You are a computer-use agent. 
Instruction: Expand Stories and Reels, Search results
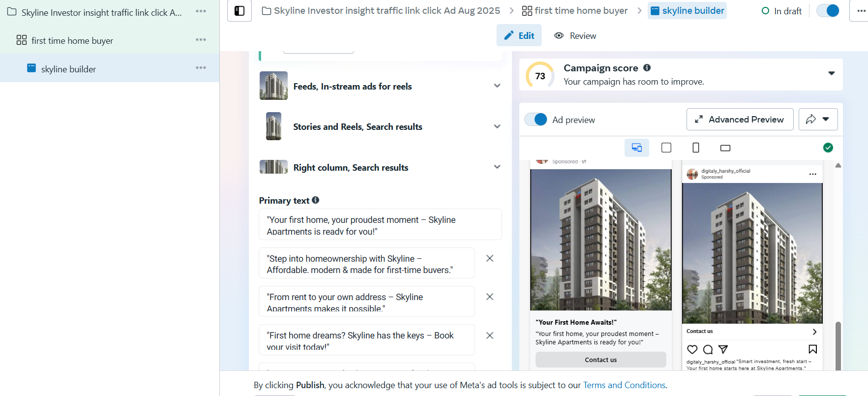(x=497, y=127)
